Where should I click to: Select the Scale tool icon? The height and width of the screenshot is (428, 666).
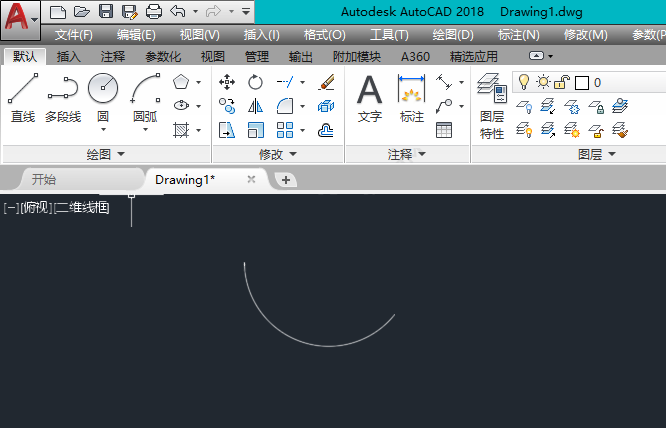point(255,130)
